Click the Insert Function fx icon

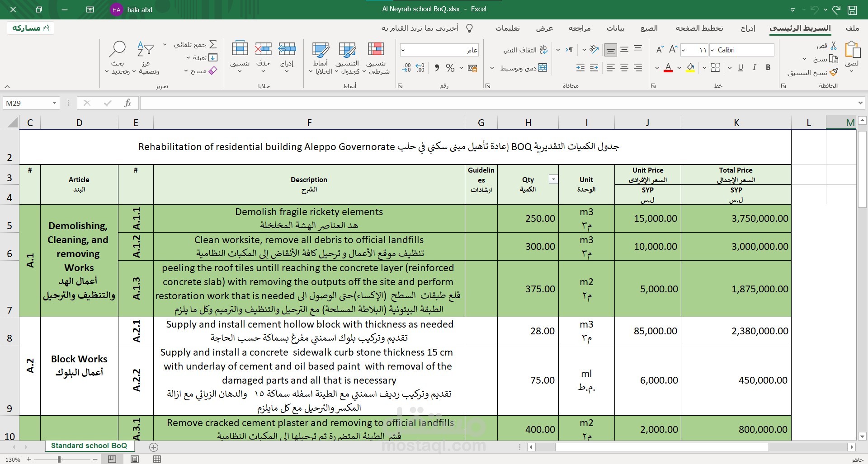pyautogui.click(x=127, y=103)
